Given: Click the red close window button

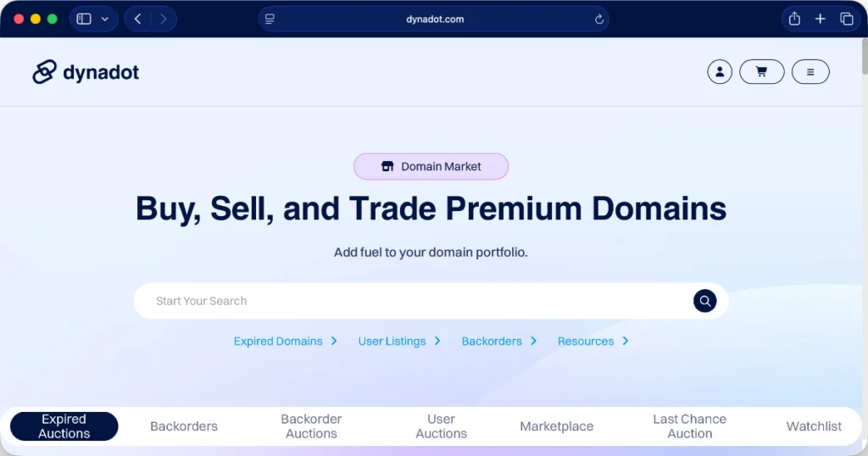Looking at the screenshot, I should 19,19.
